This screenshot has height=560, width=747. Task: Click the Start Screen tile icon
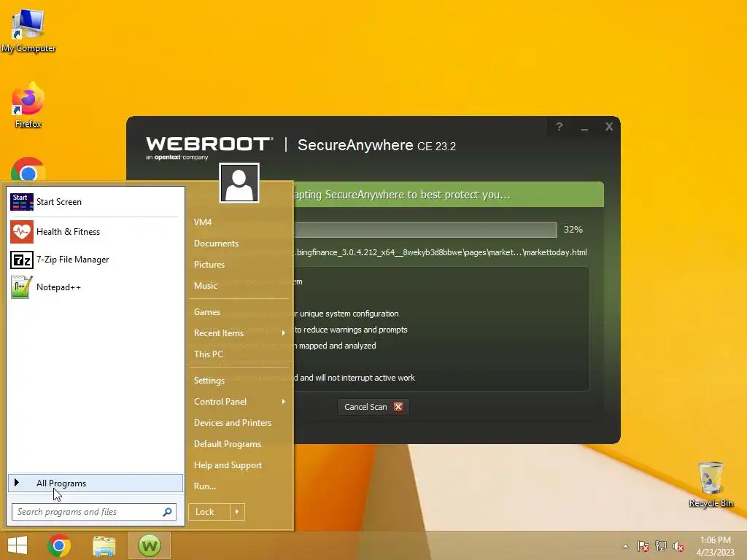coord(22,202)
